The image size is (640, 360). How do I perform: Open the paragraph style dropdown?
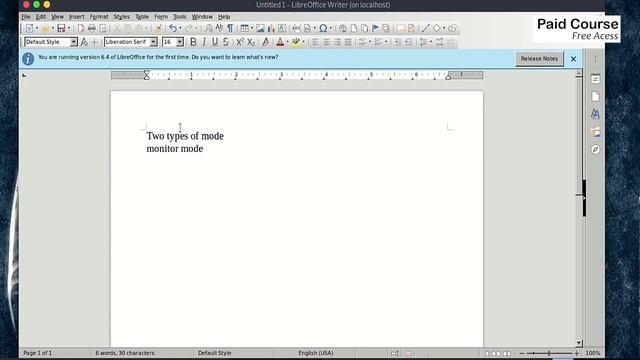73,42
